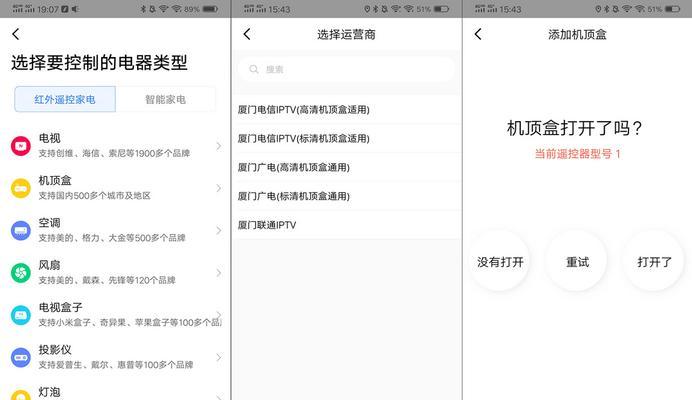The width and height of the screenshot is (692, 400).
Task: Tap the red 电视 icon
Action: point(21,146)
